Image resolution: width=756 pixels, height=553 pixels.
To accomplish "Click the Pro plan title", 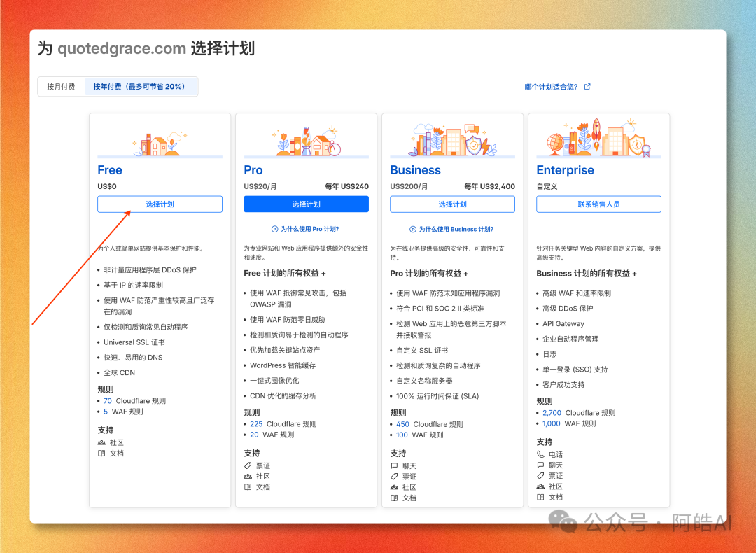I will tap(253, 170).
